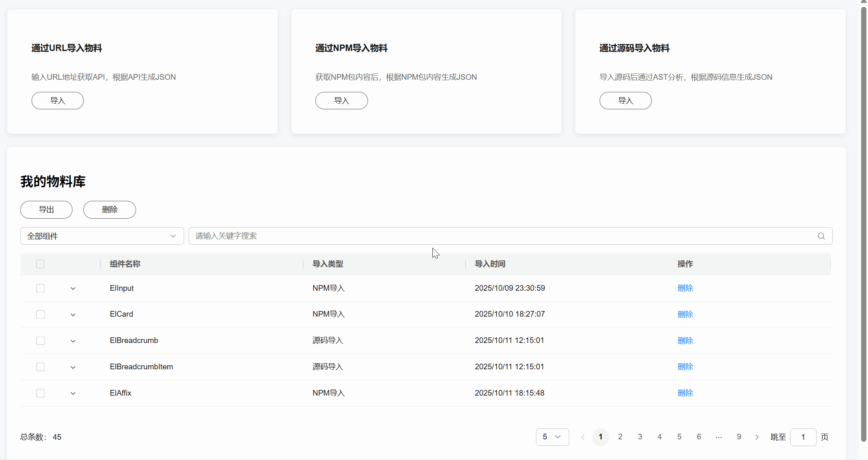Viewport: 868px width, 460px height.
Task: Focus the keyword search input field
Action: (x=502, y=236)
